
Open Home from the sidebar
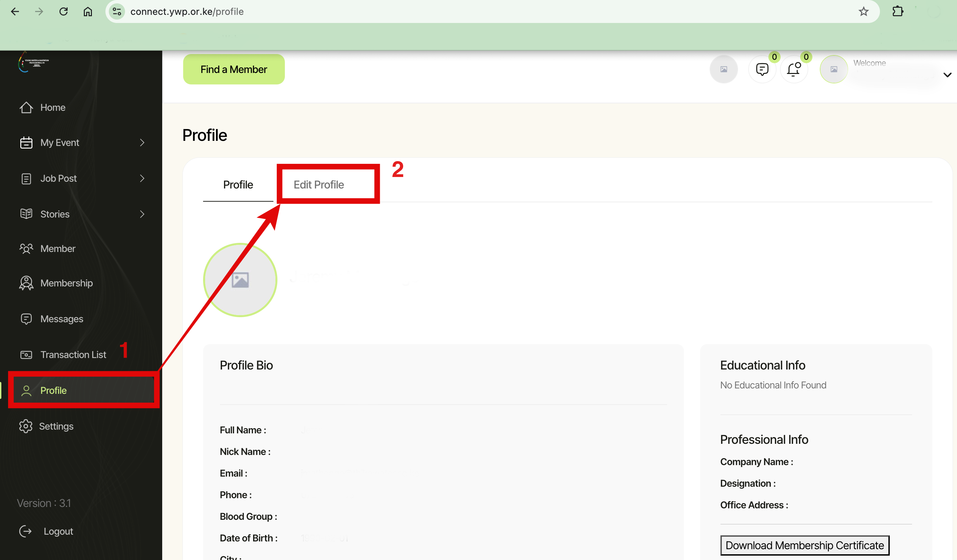tap(53, 107)
